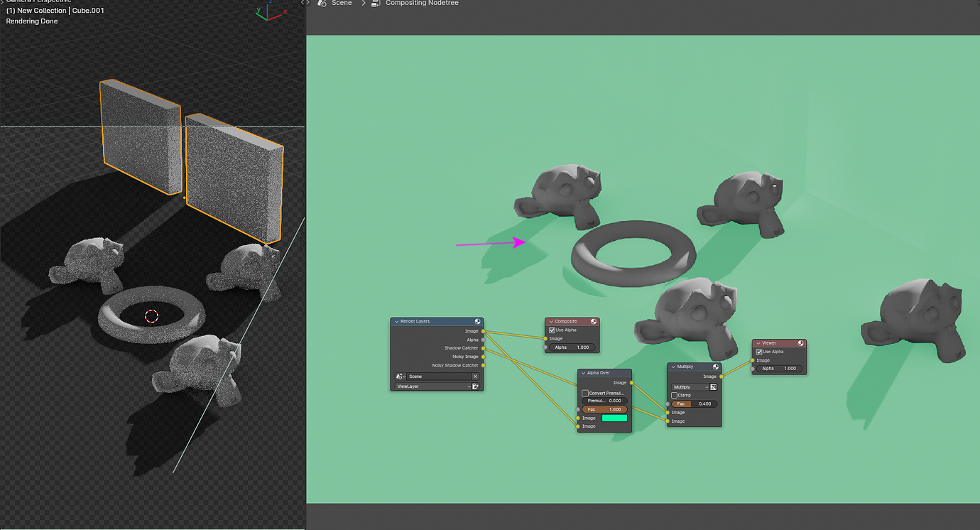Click the "Rendering Done" status text
Viewport: 980px width, 530px height.
pos(32,21)
